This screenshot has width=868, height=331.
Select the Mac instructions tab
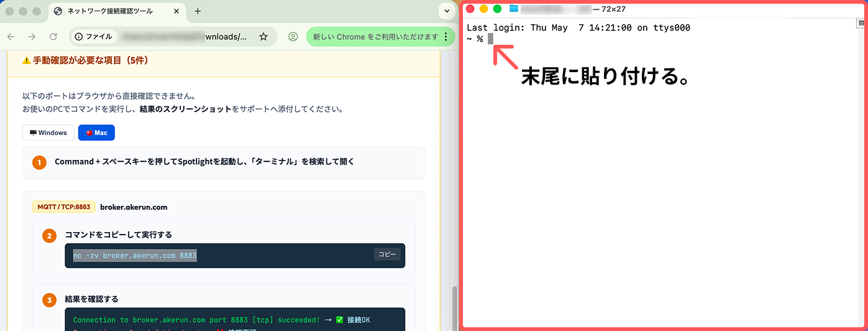96,133
